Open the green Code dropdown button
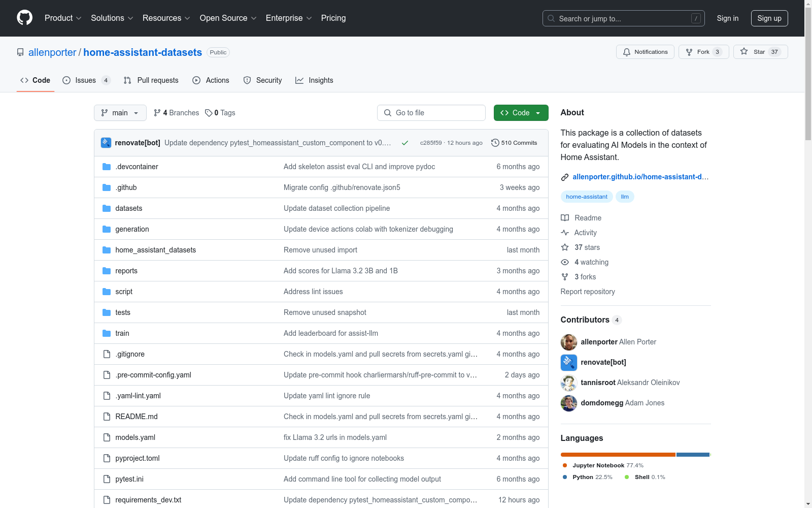 click(521, 113)
